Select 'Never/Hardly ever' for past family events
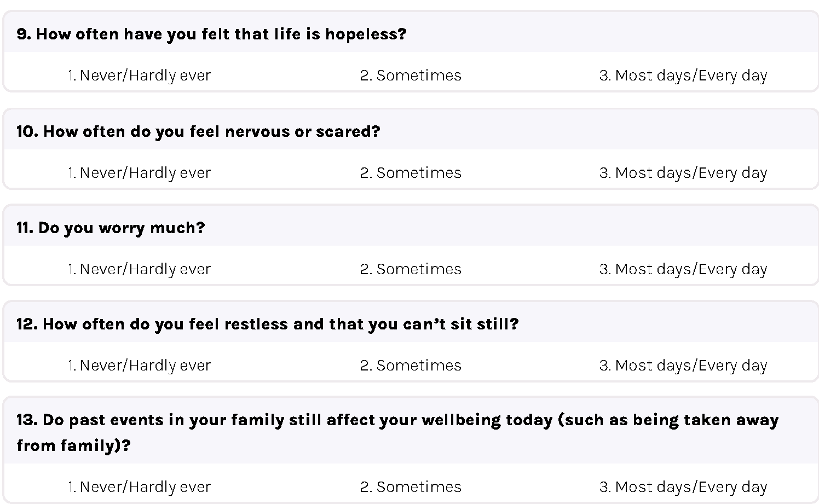 click(139, 487)
